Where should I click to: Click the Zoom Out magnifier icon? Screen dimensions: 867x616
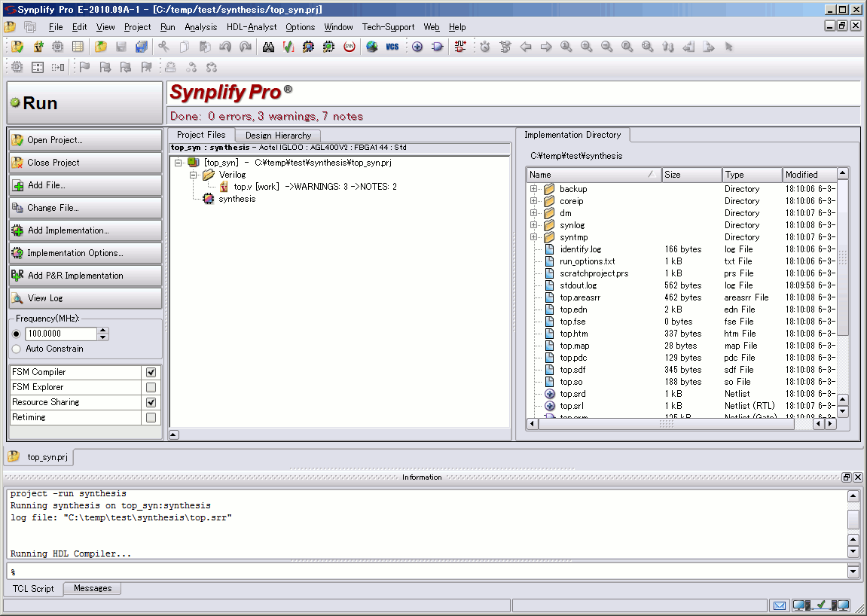(x=607, y=47)
